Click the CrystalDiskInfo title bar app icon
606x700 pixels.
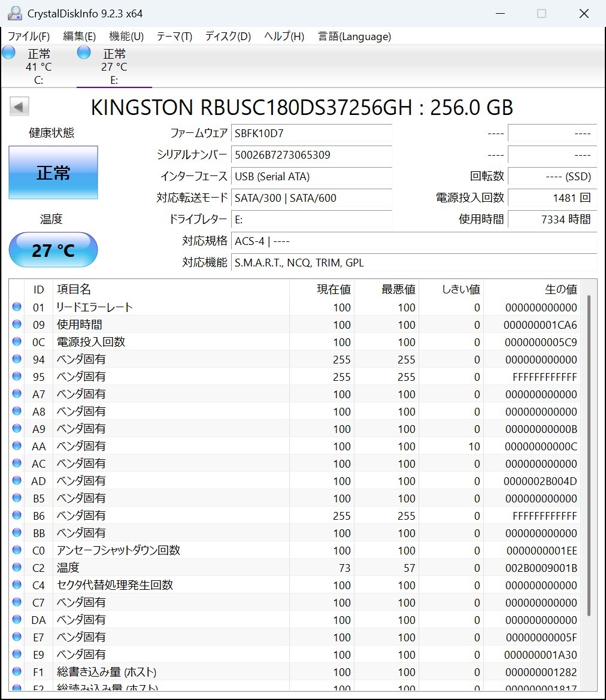point(15,13)
